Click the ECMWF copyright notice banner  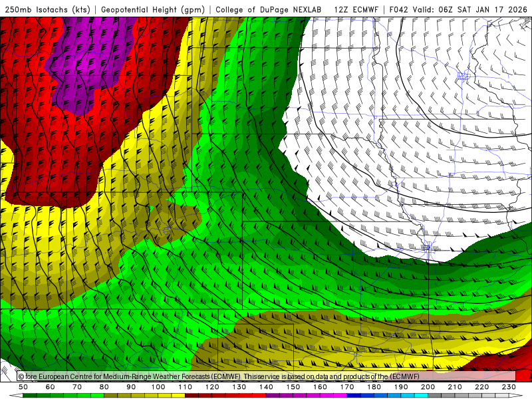267,376
